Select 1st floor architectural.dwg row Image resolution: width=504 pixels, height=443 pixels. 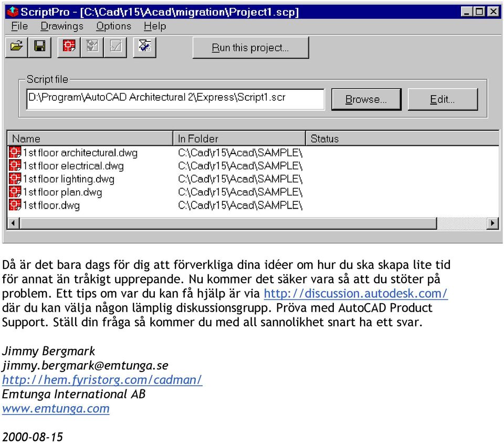253,152
